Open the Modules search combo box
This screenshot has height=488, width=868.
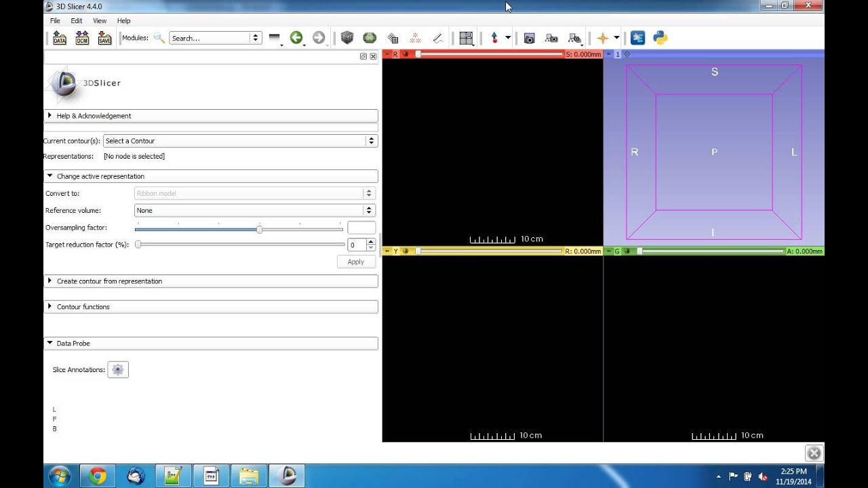[215, 38]
